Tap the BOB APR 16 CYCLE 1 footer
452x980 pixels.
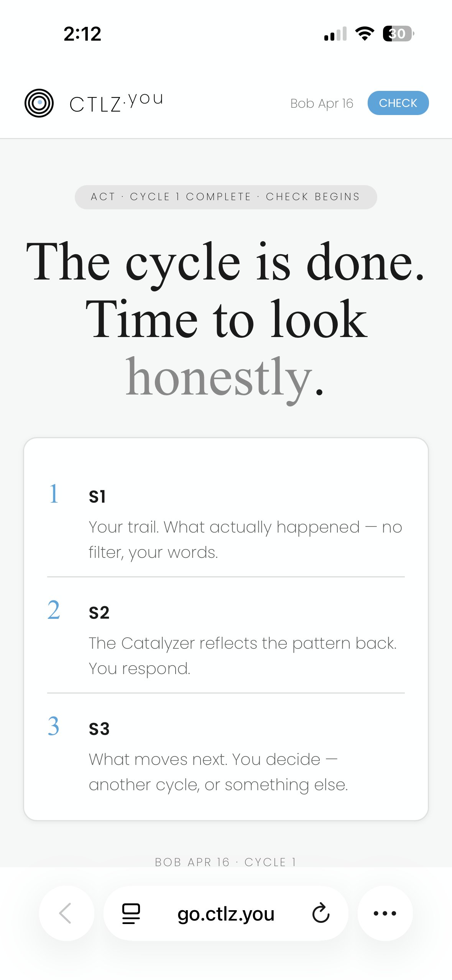(x=226, y=862)
